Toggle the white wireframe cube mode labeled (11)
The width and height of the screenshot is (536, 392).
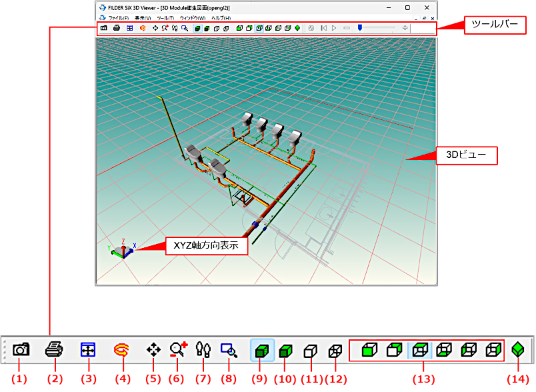(x=310, y=350)
